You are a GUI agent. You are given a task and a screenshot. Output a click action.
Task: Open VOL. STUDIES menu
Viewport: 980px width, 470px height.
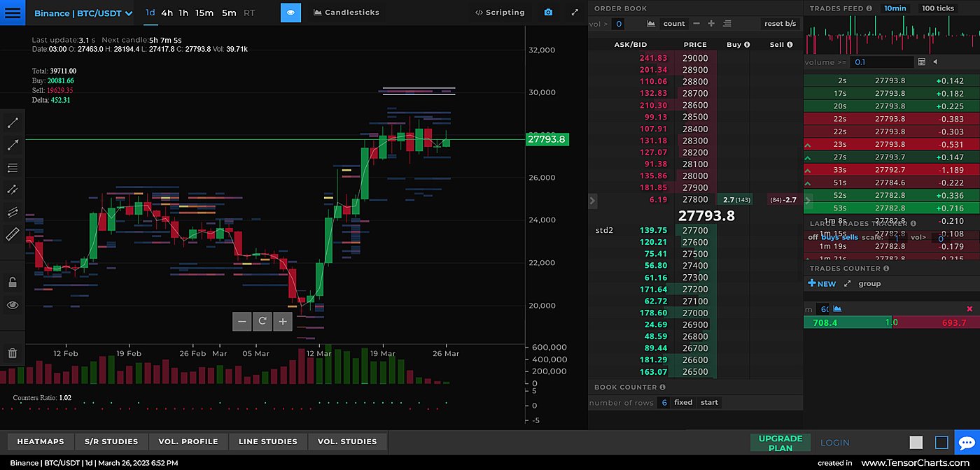tap(347, 441)
